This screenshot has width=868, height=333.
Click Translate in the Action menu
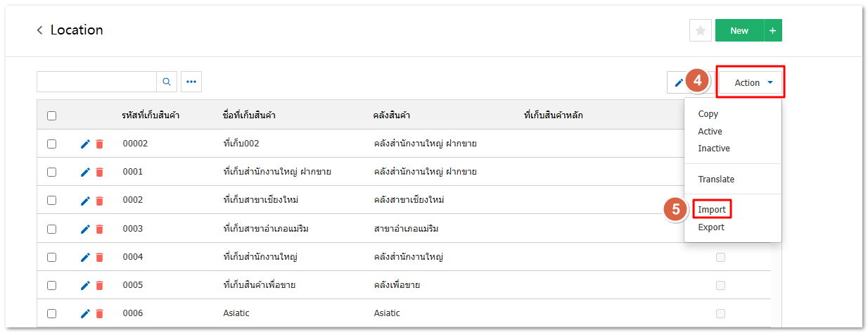pyautogui.click(x=716, y=180)
